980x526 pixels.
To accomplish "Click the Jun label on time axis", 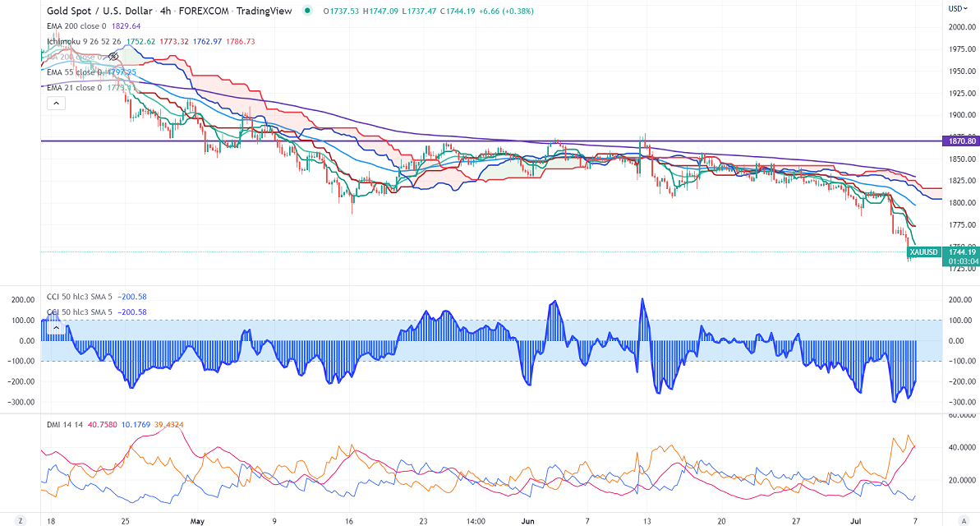I will pos(527,521).
